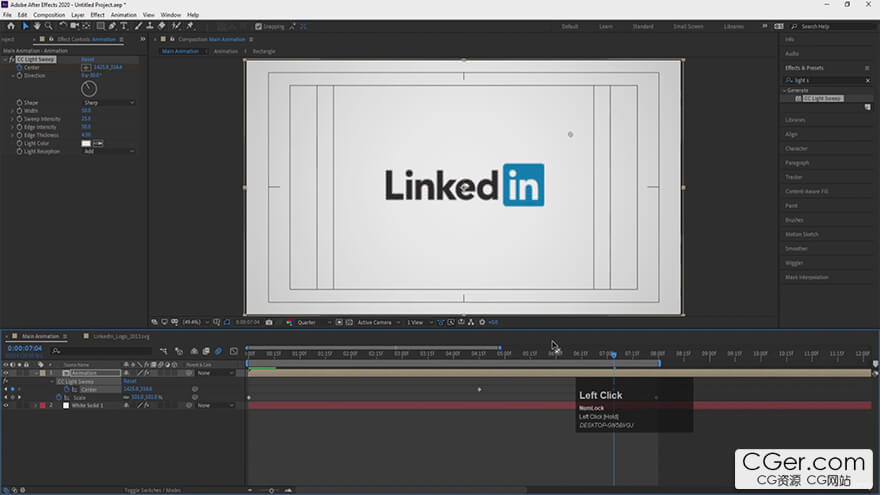The width and height of the screenshot is (880, 495).
Task: Open the File menu
Action: click(7, 15)
